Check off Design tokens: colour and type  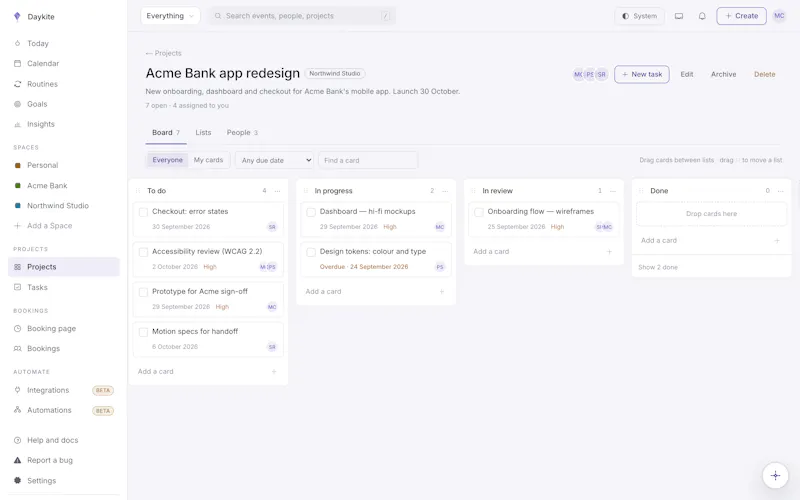311,252
